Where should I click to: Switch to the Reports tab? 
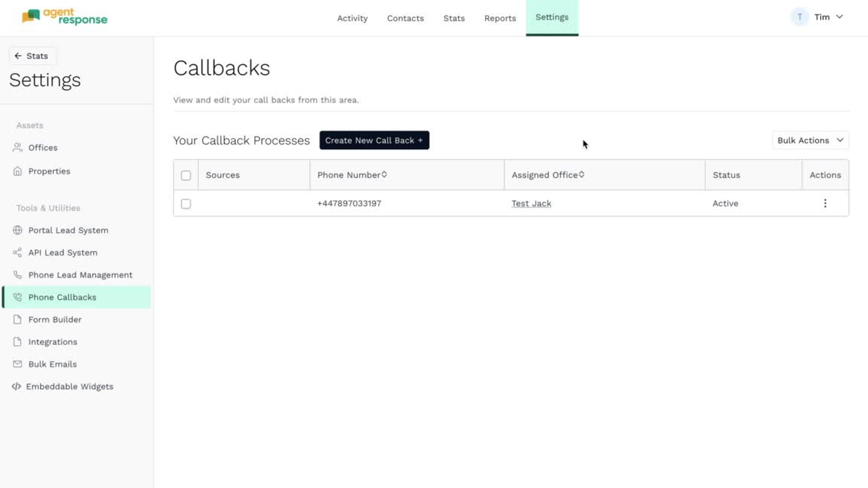(500, 18)
